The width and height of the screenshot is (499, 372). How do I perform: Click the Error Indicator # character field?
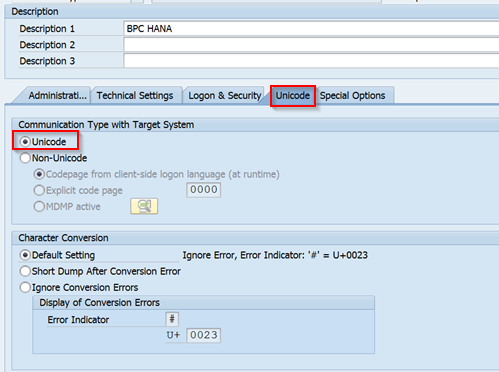coord(172,319)
